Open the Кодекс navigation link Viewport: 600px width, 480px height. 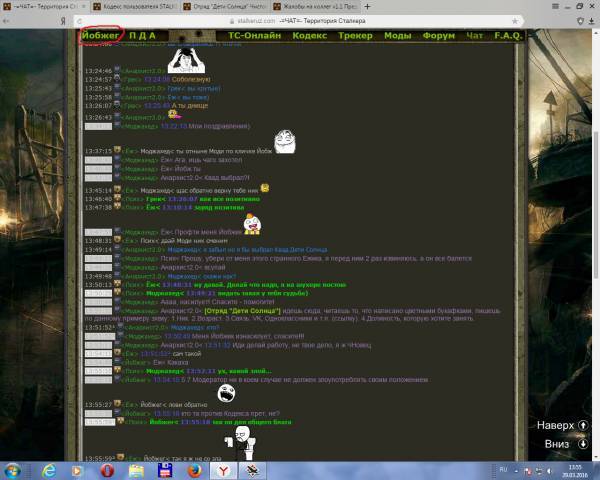click(309, 36)
